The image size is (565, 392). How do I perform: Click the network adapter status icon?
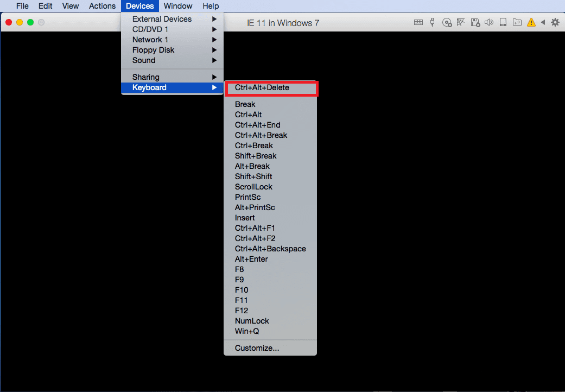(461, 22)
